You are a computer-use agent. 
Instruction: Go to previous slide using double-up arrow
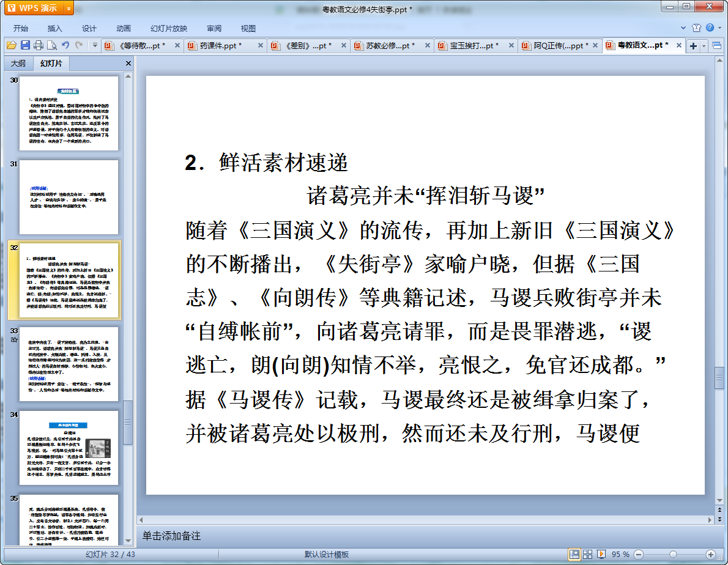pyautogui.click(x=719, y=510)
